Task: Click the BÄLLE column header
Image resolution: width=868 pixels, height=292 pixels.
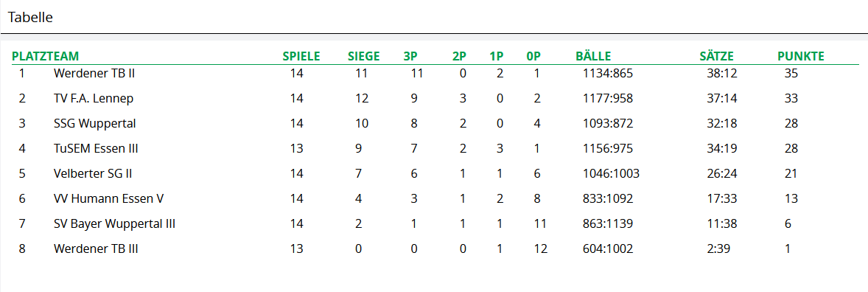Action: [593, 56]
